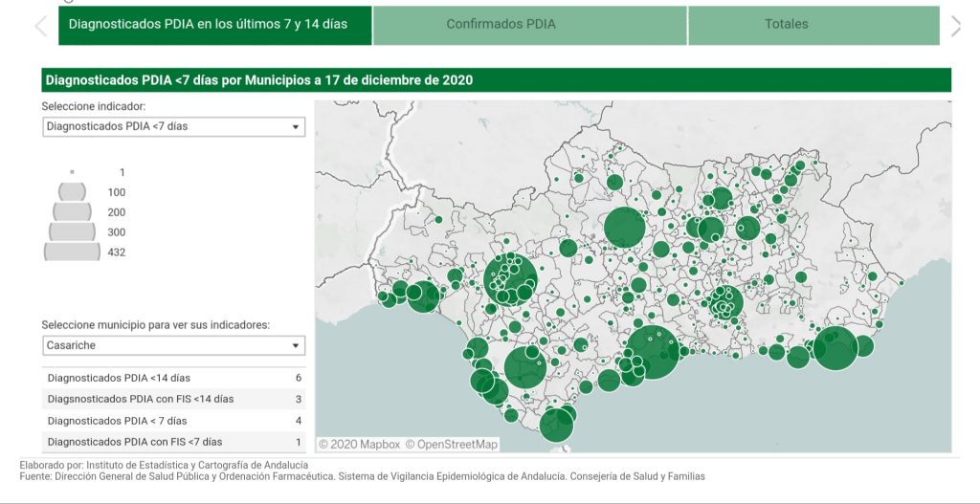Select the Diagnosticados PDIA <14 días row

tap(173, 378)
